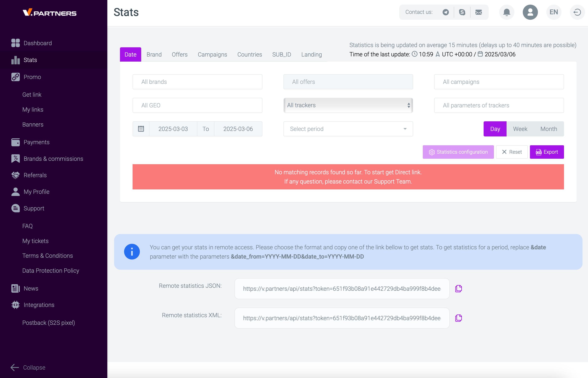This screenshot has width=588, height=378.
Task: Open the date range calendar icon
Action: point(141,129)
